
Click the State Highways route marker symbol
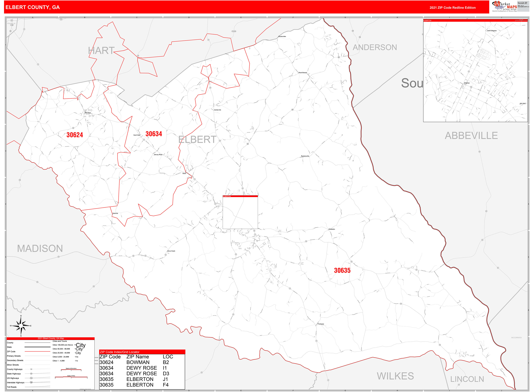(31, 374)
